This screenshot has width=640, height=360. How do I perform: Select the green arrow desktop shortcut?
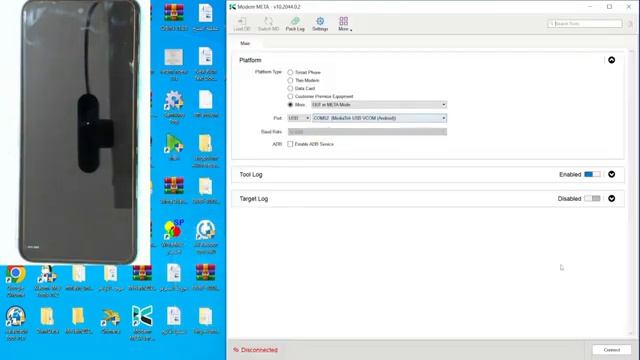(x=174, y=148)
